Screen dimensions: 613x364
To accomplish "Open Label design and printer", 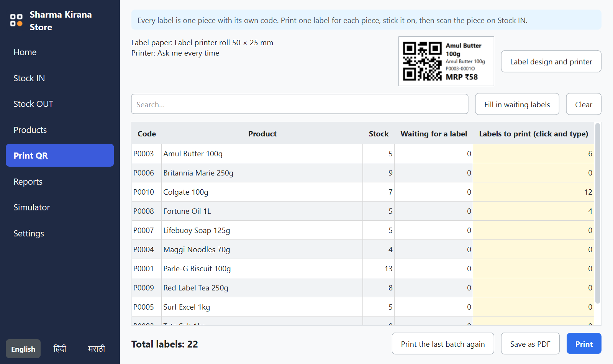I will coord(551,61).
